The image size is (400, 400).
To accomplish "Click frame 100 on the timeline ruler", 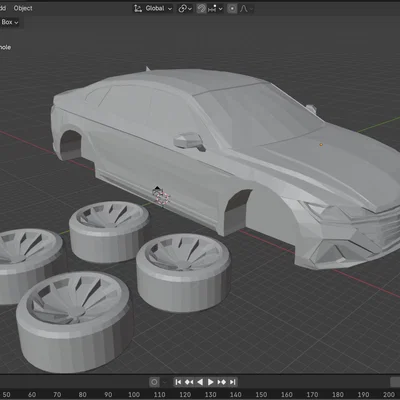I will (x=134, y=395).
